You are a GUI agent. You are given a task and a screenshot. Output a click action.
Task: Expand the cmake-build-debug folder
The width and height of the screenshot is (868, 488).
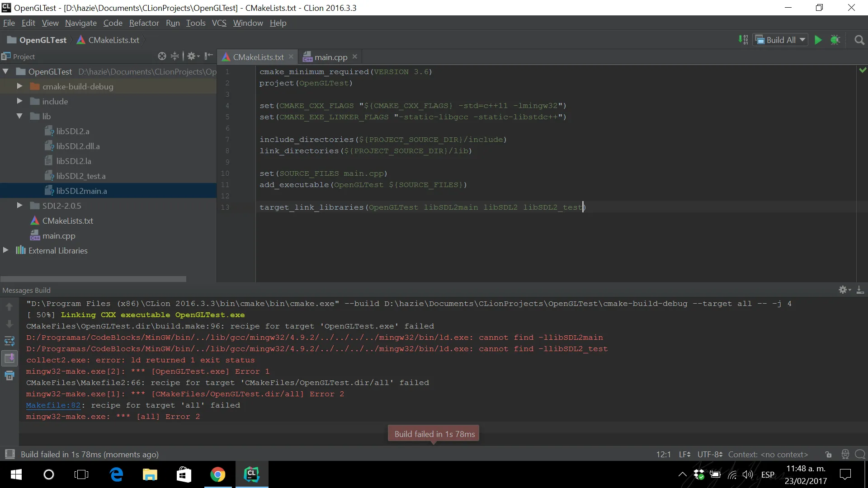[19, 86]
